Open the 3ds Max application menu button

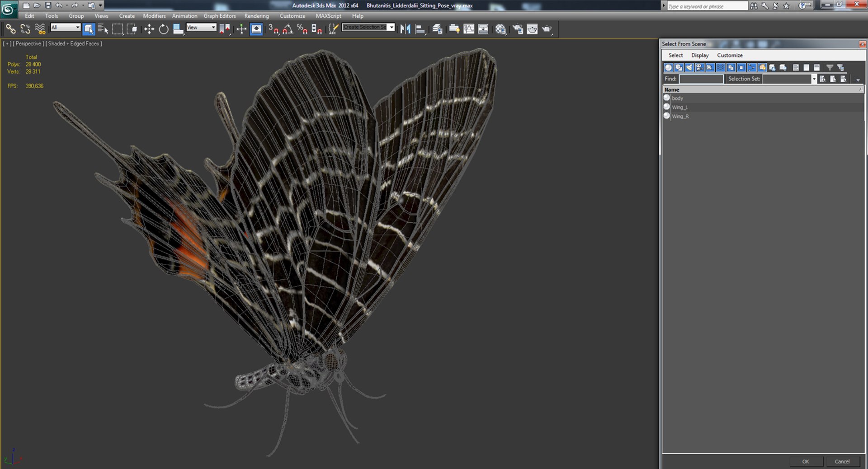(x=9, y=9)
